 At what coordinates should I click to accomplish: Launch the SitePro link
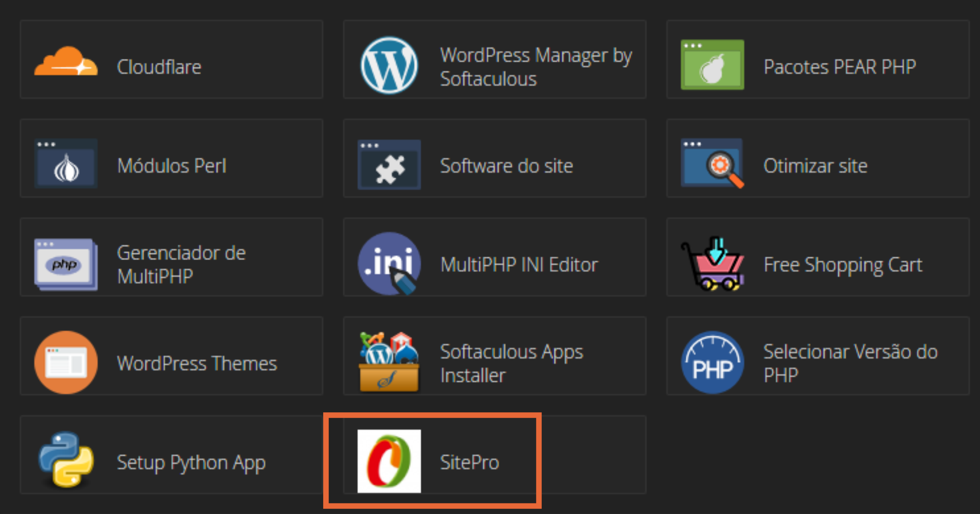pyautogui.click(x=470, y=462)
